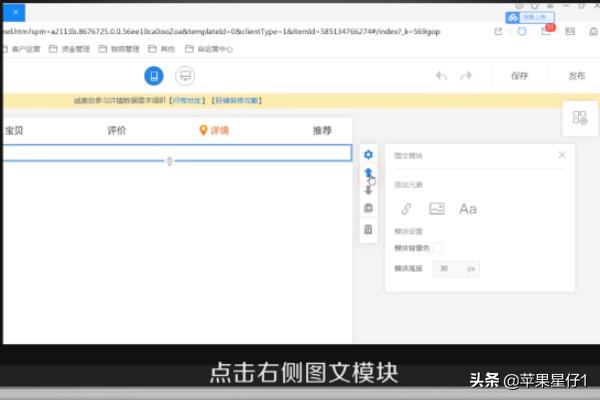Toggle the 模块背景色 checkbox
Viewport: 600px width, 400px height.
[x=438, y=247]
